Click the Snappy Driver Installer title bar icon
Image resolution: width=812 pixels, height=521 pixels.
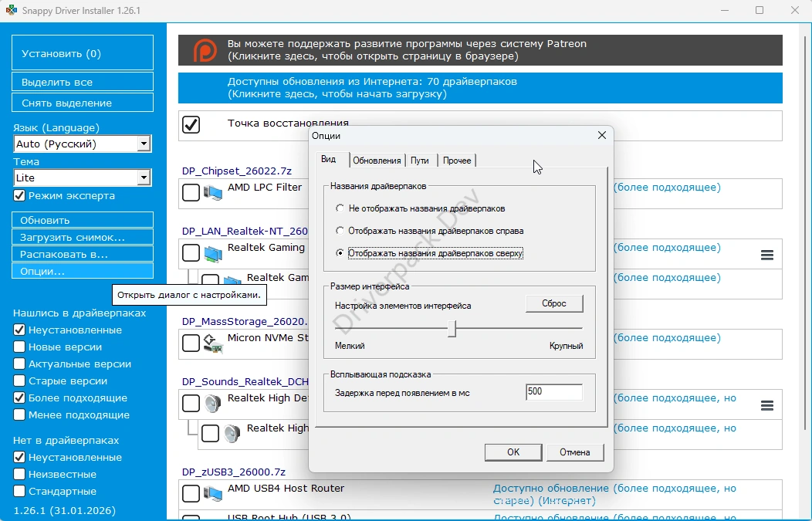tap(11, 10)
